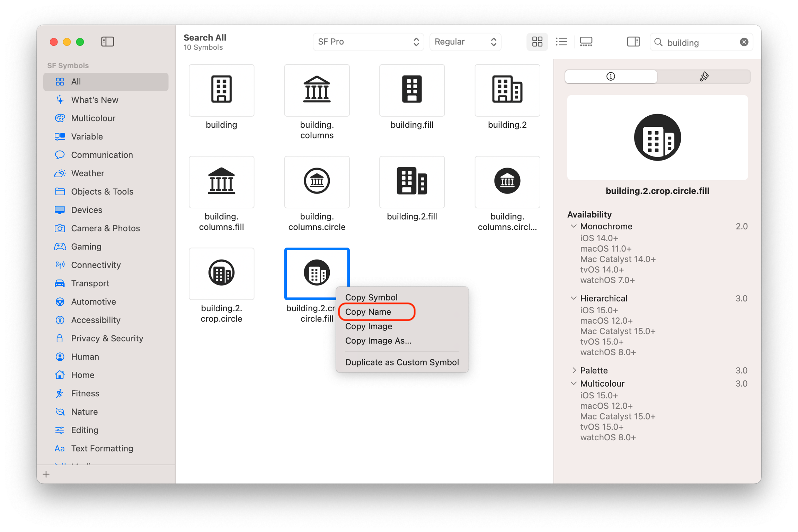Screen dimensions: 798x532
Task: Open the Text Formatting category
Action: tap(106, 449)
